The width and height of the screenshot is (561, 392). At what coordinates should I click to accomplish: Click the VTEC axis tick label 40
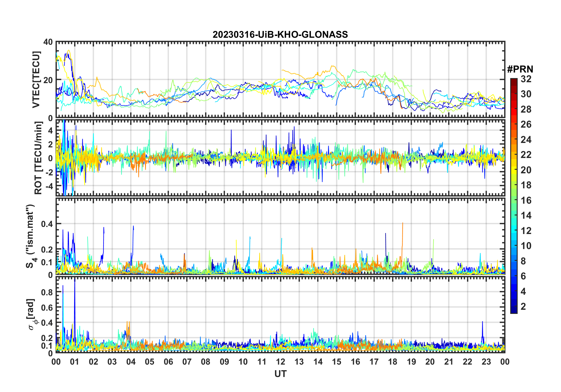click(x=48, y=42)
